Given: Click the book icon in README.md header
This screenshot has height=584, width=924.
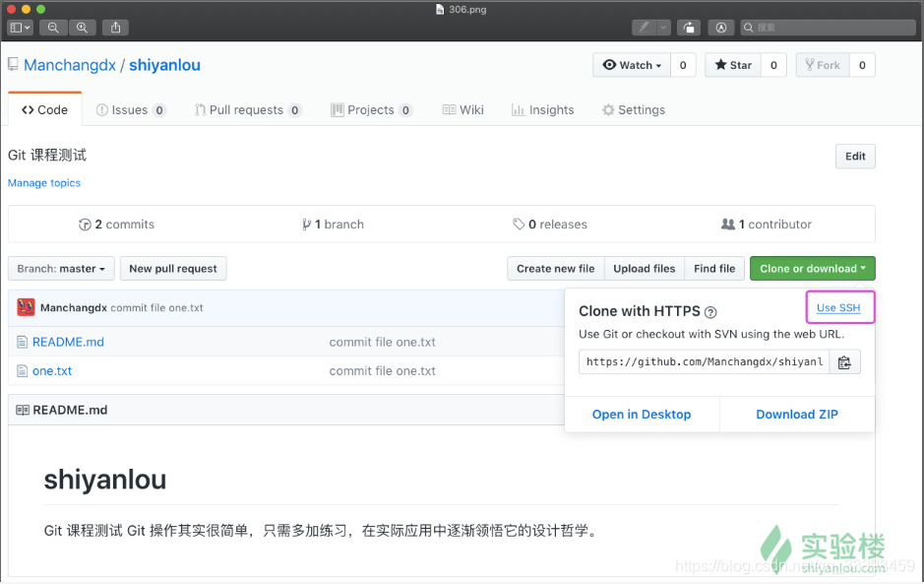Looking at the screenshot, I should click(x=23, y=410).
